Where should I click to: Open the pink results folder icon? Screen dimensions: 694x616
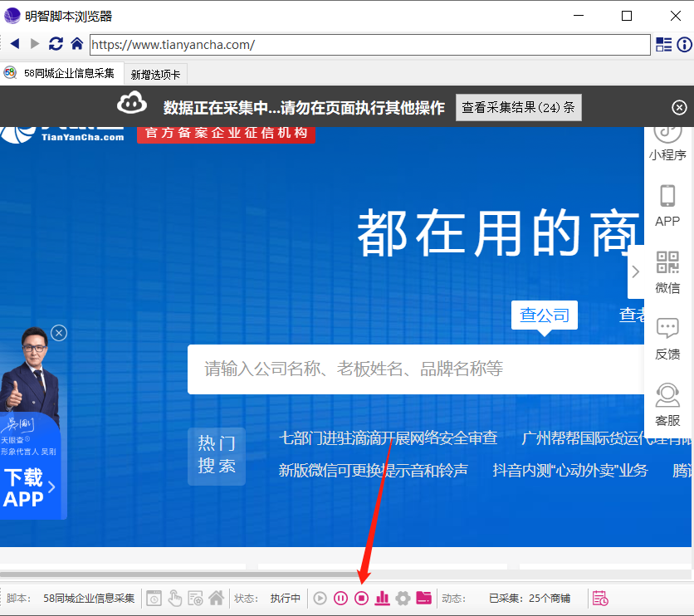pyautogui.click(x=423, y=599)
